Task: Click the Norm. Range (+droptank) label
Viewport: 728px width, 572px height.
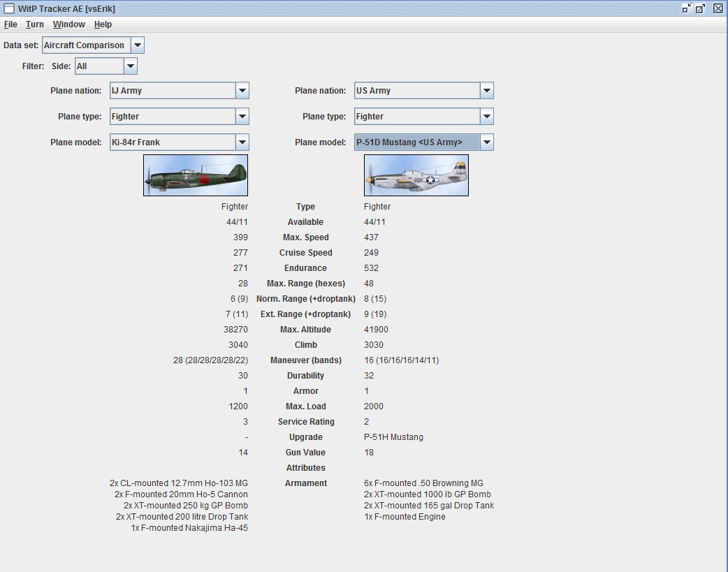Action: pyautogui.click(x=305, y=298)
